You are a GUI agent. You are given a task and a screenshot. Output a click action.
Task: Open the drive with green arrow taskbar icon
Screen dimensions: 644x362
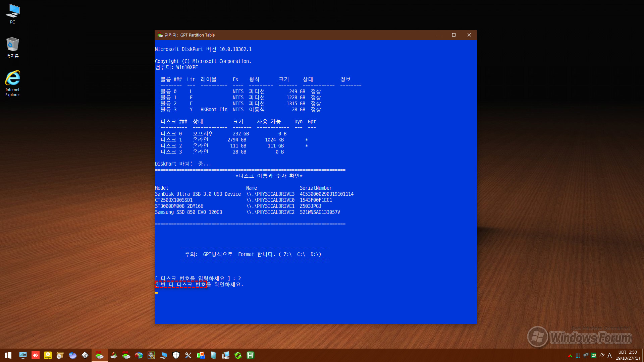(126, 355)
